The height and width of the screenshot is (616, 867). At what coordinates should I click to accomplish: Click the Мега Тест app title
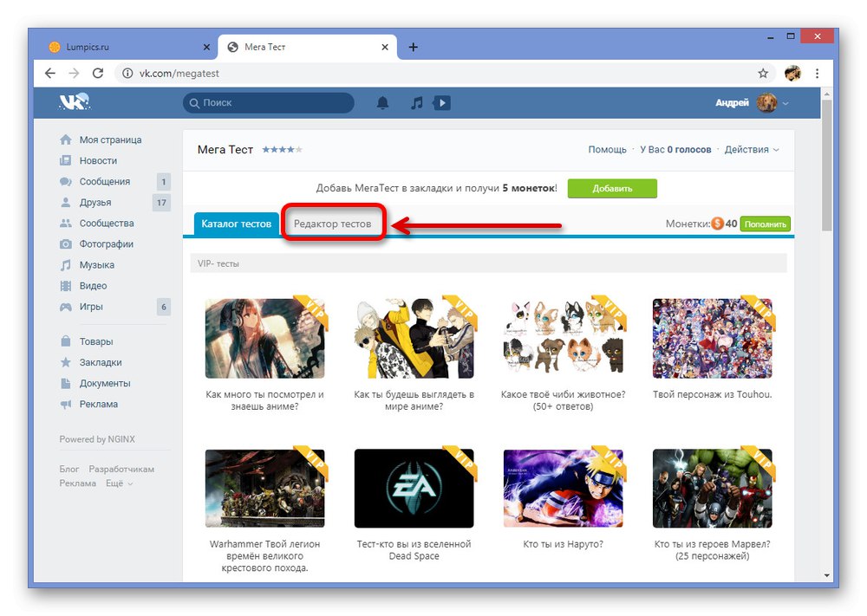[225, 150]
